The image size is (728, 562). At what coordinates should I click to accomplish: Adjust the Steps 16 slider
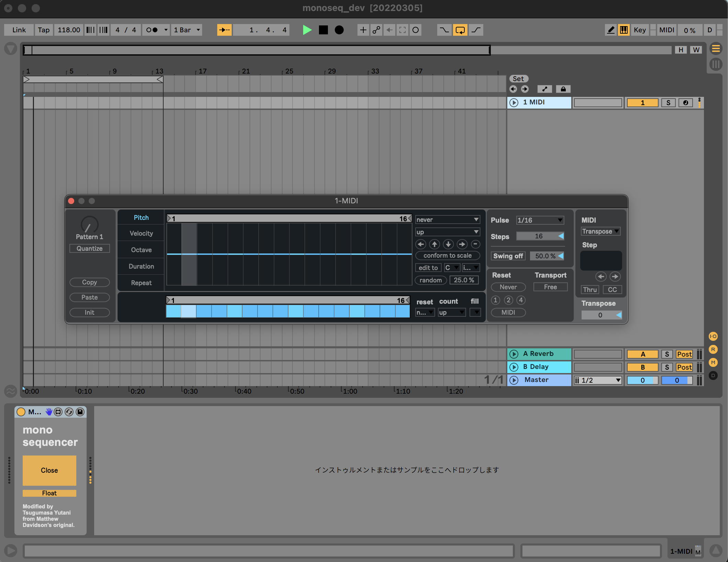tap(540, 236)
